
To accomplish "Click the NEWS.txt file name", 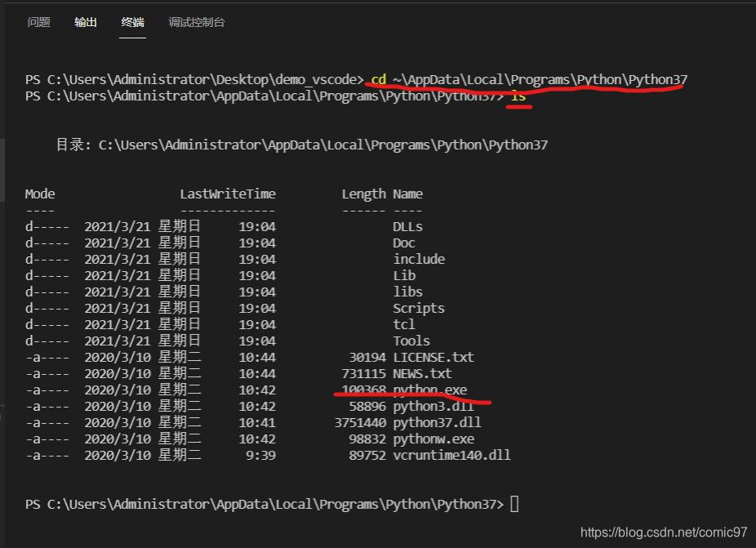I will tap(422, 374).
